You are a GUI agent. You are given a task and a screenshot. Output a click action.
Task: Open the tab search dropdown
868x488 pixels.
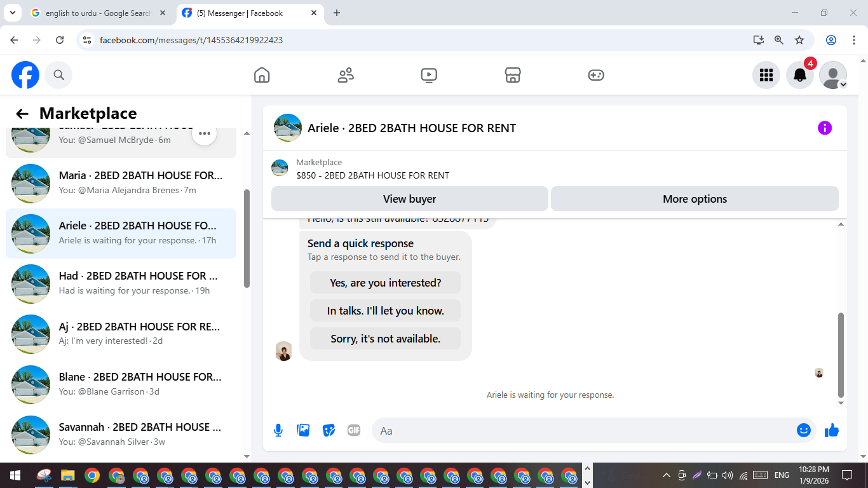pos(11,13)
